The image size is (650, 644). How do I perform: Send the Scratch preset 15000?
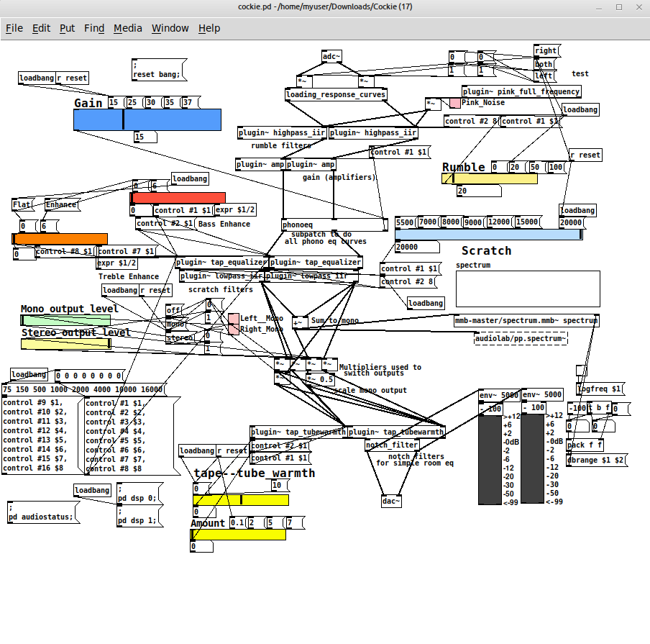tap(528, 222)
